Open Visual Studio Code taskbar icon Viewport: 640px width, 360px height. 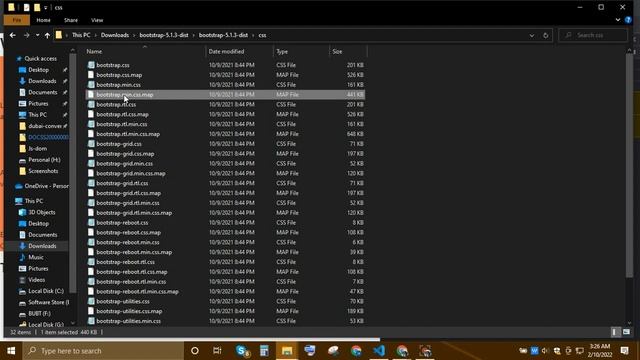379,351
